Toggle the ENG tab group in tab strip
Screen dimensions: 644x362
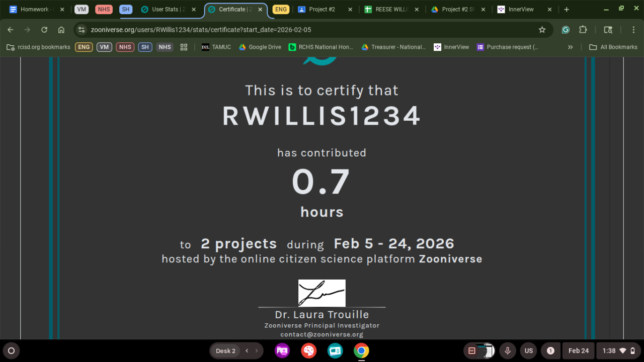coord(281,10)
